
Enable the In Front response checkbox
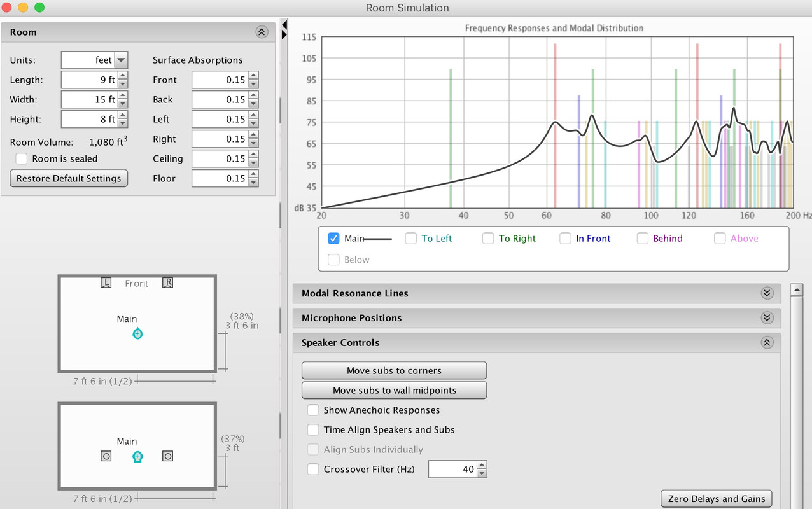(x=566, y=238)
